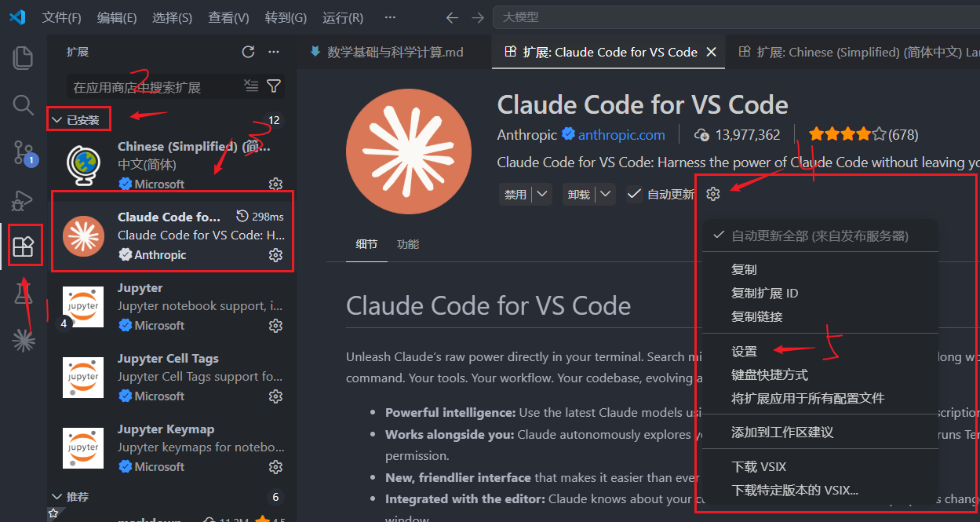Click the star rating (678) reviews
The width and height of the screenshot is (980, 522).
coord(863,135)
